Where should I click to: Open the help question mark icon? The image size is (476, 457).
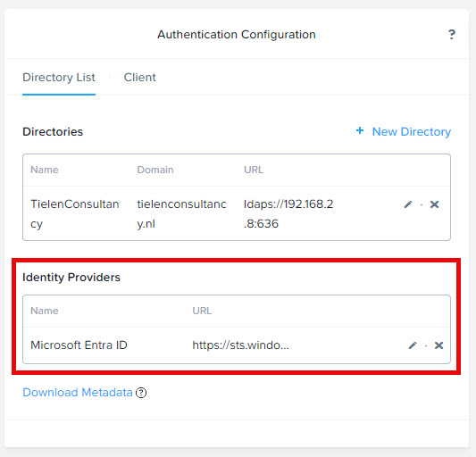[x=452, y=34]
